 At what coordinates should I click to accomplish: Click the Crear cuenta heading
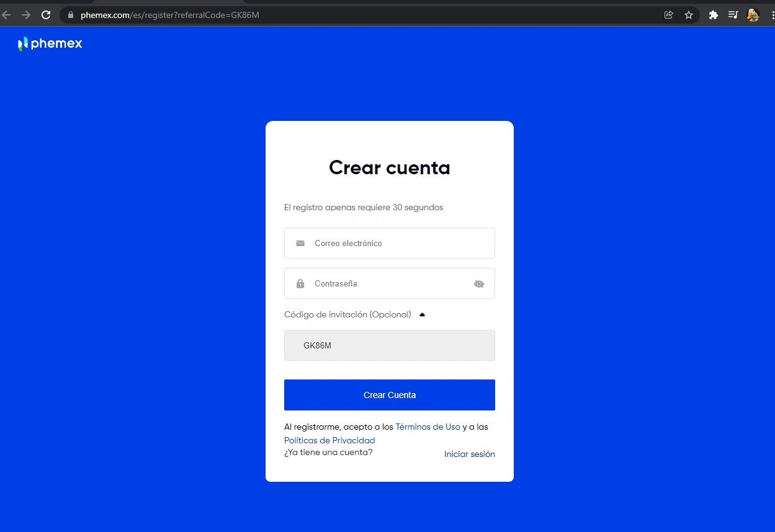[390, 167]
